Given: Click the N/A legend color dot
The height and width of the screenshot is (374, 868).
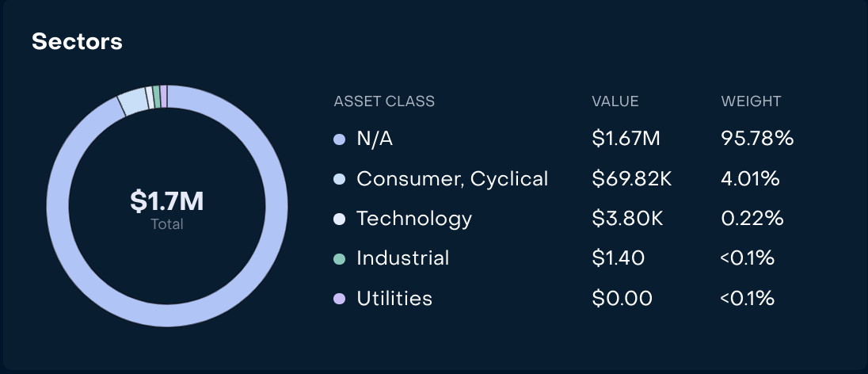Looking at the screenshot, I should coord(340,139).
